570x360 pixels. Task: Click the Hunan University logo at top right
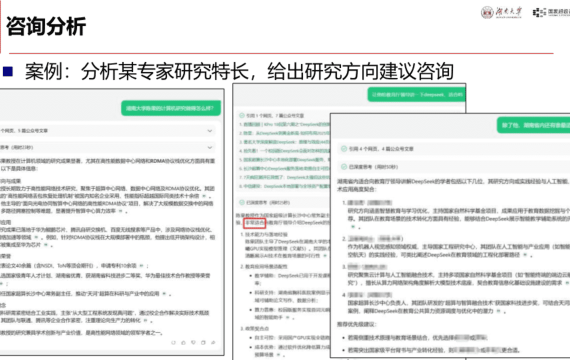501,12
